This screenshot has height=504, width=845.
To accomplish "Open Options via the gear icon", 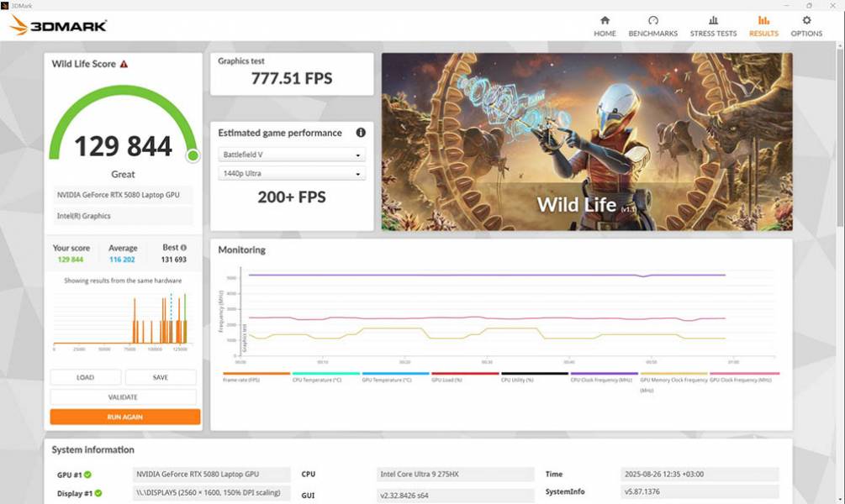I will [x=806, y=21].
